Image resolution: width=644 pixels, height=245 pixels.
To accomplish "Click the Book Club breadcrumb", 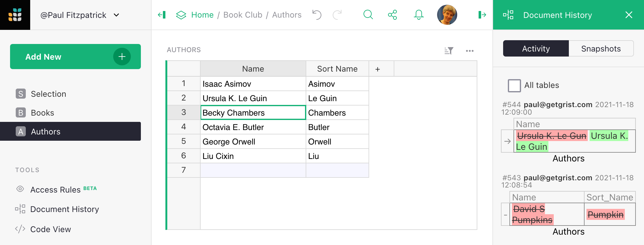I will [243, 15].
